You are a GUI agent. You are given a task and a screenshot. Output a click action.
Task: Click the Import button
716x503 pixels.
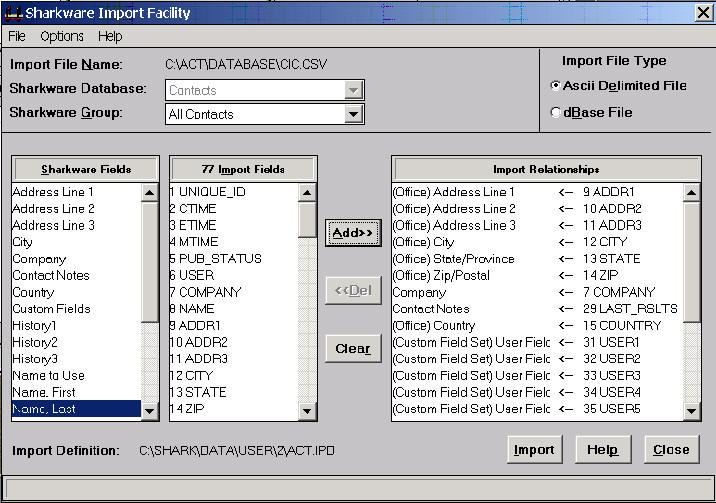pyautogui.click(x=534, y=450)
